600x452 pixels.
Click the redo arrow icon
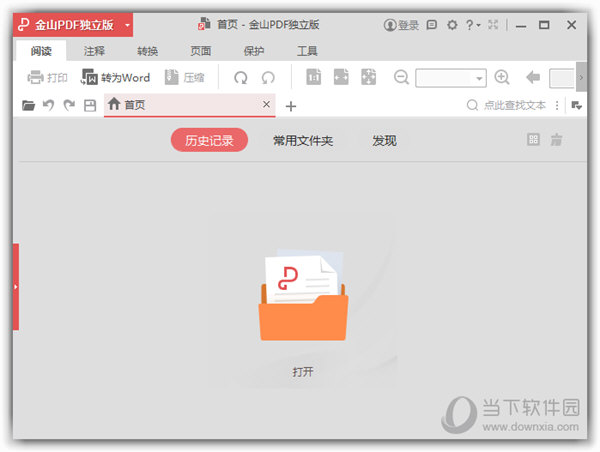point(69,104)
